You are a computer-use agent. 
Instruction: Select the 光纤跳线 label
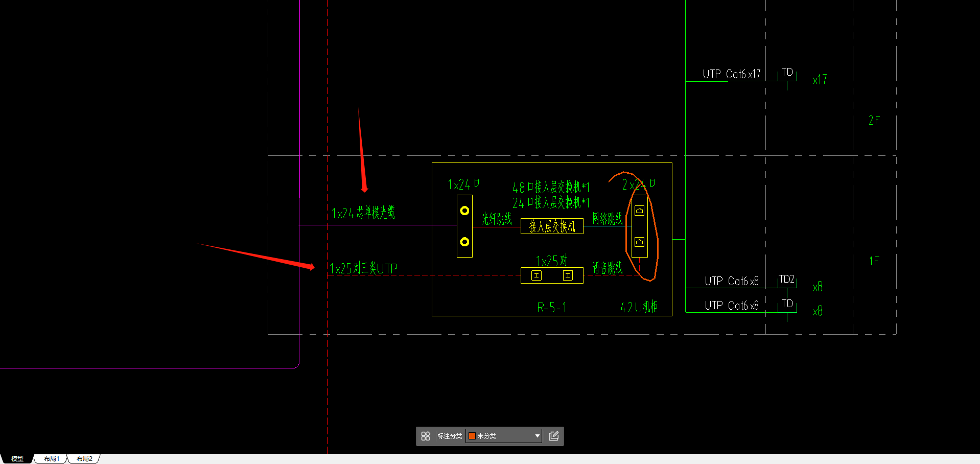497,219
